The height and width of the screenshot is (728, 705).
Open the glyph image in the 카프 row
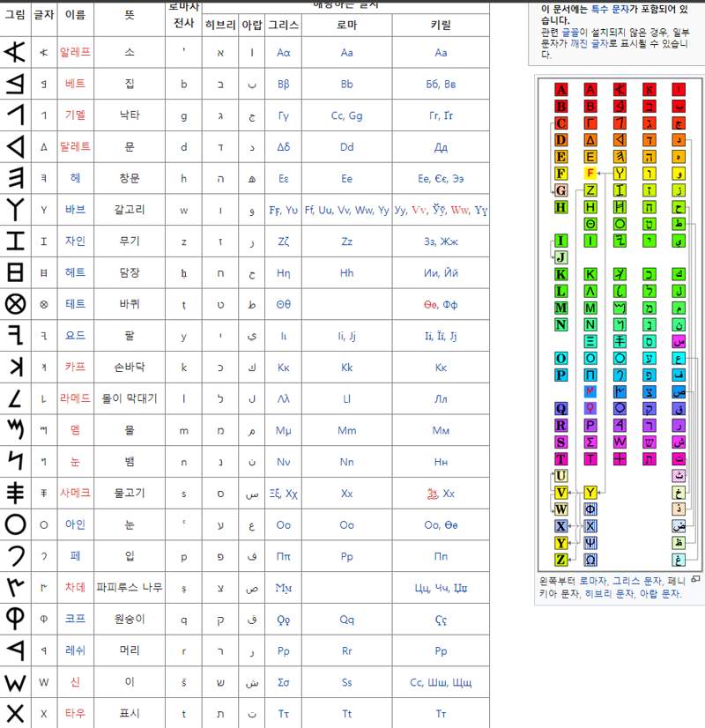(x=15, y=367)
